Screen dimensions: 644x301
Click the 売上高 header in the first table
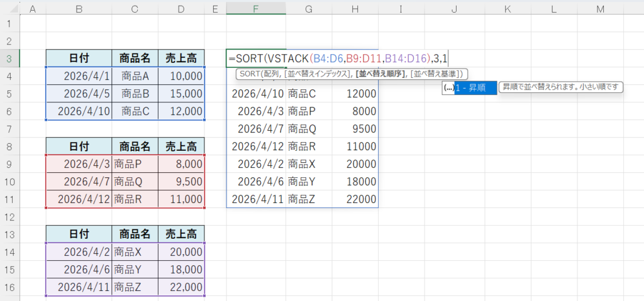181,58
